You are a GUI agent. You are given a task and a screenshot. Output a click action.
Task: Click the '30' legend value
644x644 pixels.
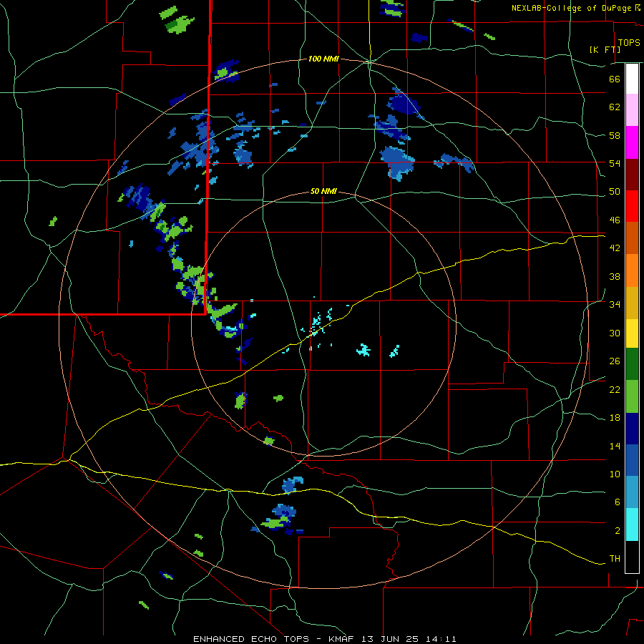click(x=615, y=333)
